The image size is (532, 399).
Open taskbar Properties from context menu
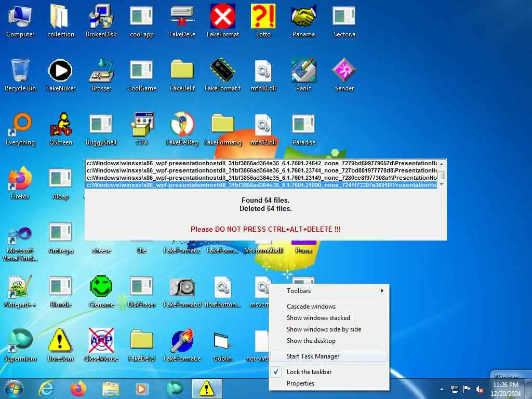click(x=329, y=383)
